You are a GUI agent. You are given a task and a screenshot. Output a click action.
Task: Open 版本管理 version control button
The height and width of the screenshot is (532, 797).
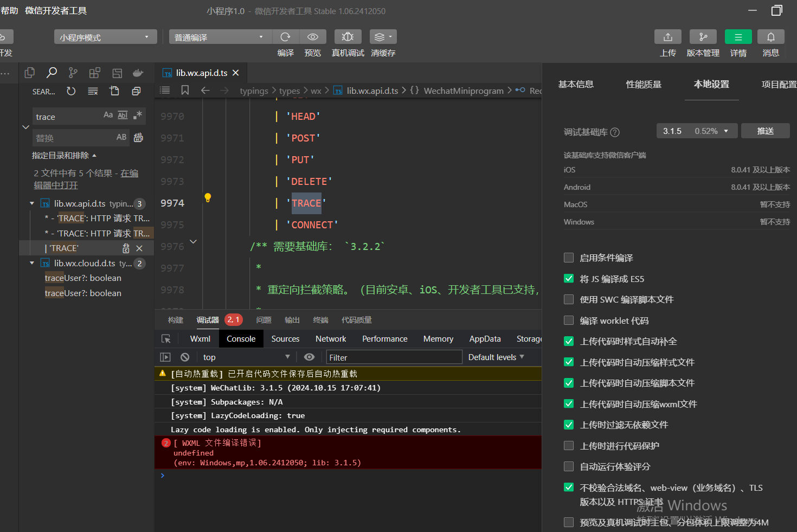click(703, 37)
